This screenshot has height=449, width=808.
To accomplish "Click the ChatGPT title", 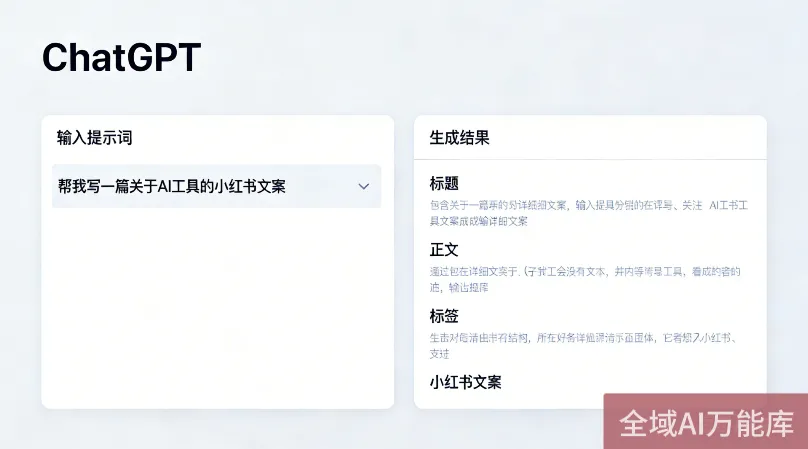I will [122, 57].
